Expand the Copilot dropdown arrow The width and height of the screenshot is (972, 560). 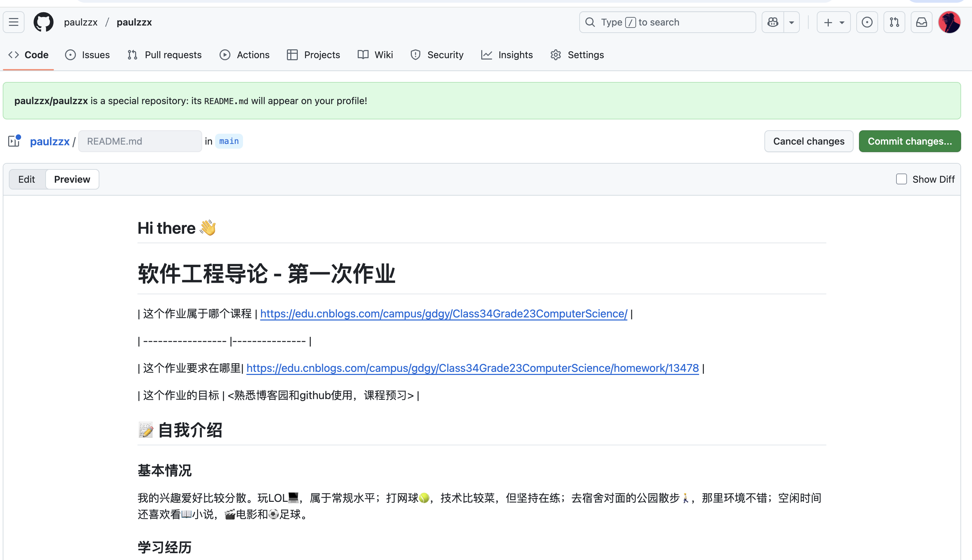click(791, 22)
